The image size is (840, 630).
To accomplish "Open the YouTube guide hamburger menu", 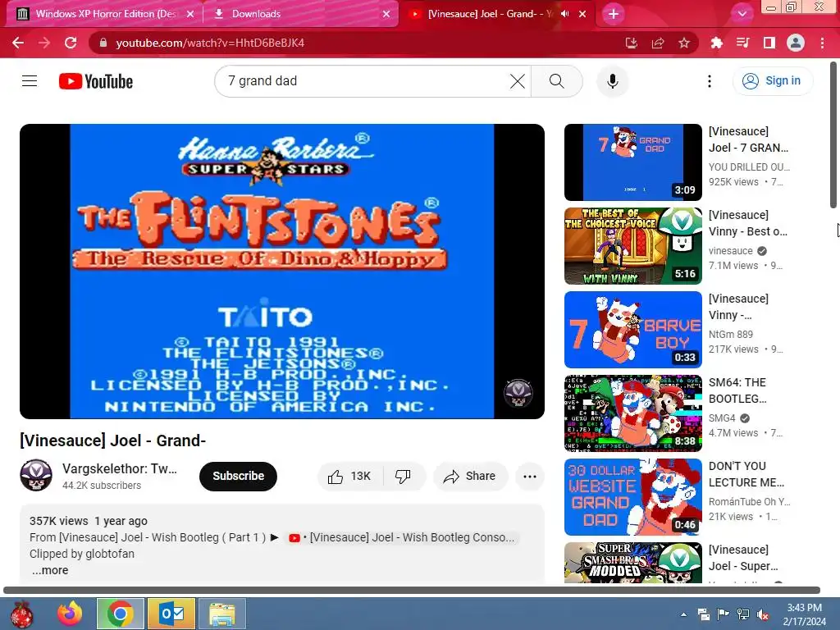I will tap(30, 81).
